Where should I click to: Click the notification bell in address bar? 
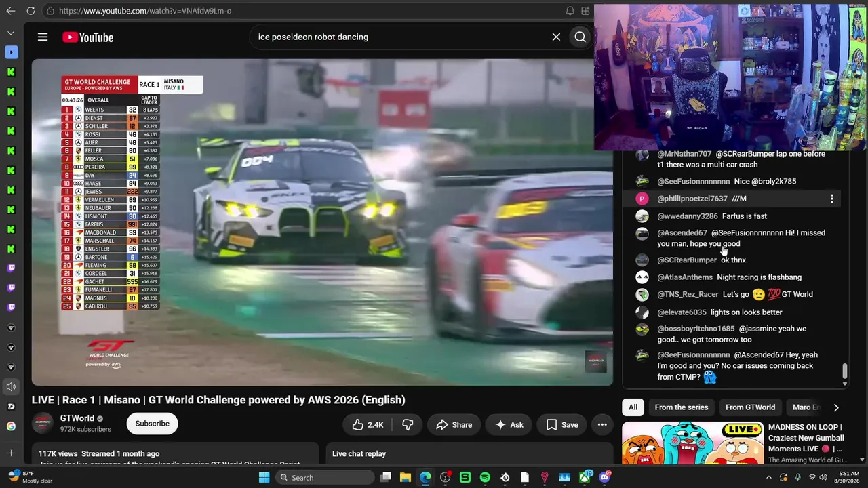click(x=570, y=11)
